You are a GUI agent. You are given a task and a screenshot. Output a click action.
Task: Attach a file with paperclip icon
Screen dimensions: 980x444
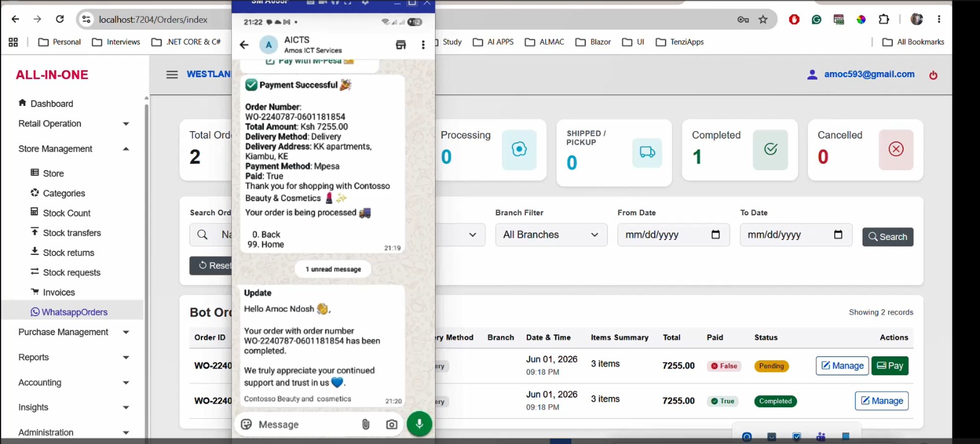point(366,424)
